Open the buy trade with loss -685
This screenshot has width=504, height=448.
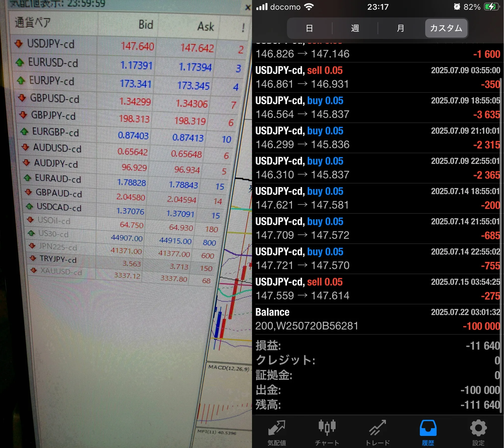tap(377, 229)
